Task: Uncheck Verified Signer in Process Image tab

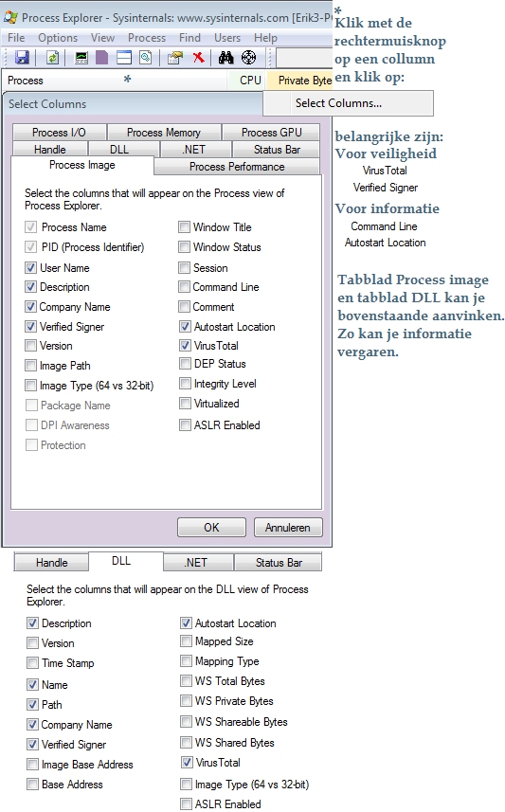Action: [31, 326]
